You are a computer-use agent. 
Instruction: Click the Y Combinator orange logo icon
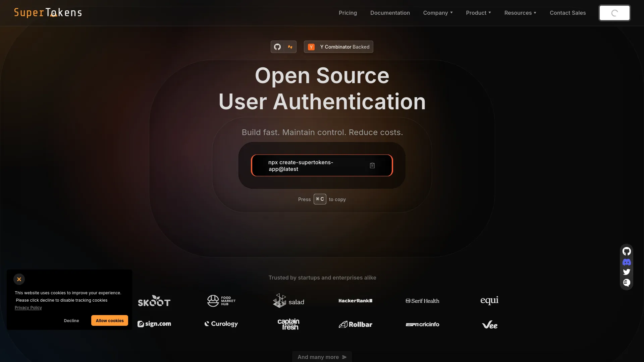311,47
